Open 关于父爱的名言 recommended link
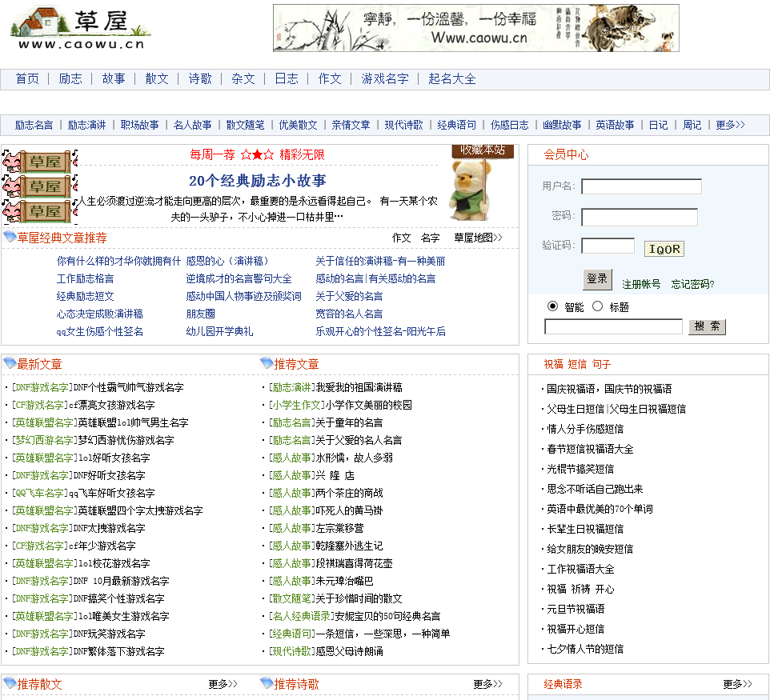Screen dimensions: 770x700 pyautogui.click(x=349, y=297)
